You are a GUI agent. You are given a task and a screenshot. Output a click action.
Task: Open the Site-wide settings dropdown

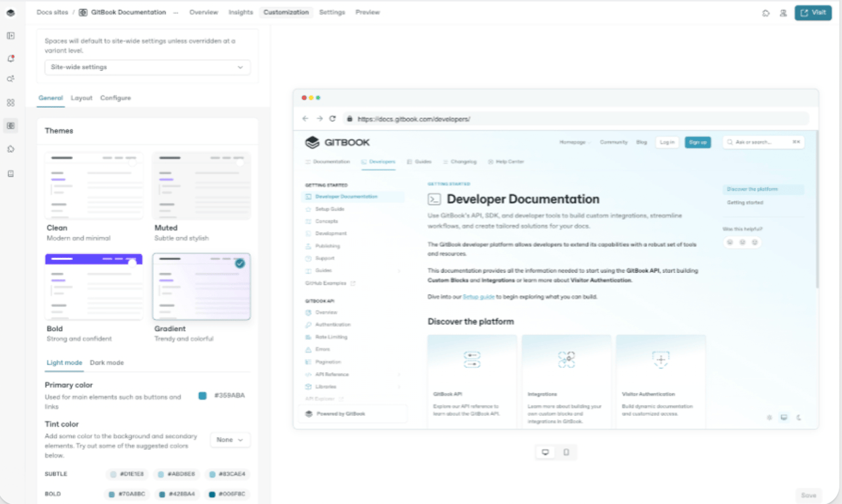pos(147,67)
